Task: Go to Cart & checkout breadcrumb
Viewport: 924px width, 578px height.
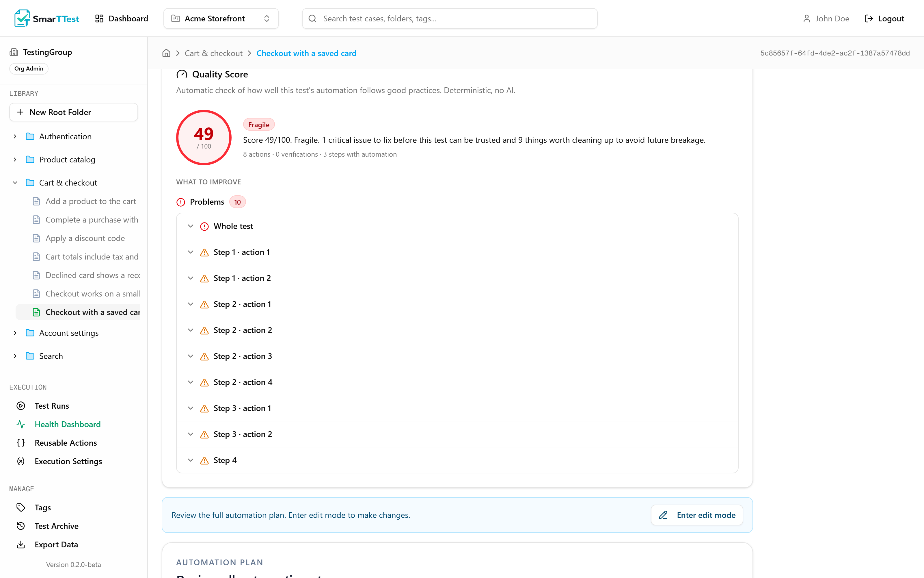Action: click(213, 53)
